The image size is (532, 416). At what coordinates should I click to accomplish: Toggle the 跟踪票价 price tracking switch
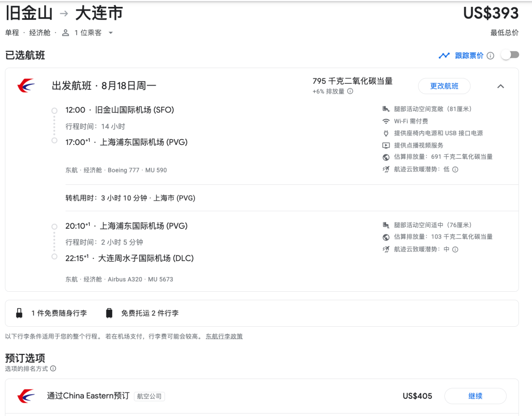point(510,55)
